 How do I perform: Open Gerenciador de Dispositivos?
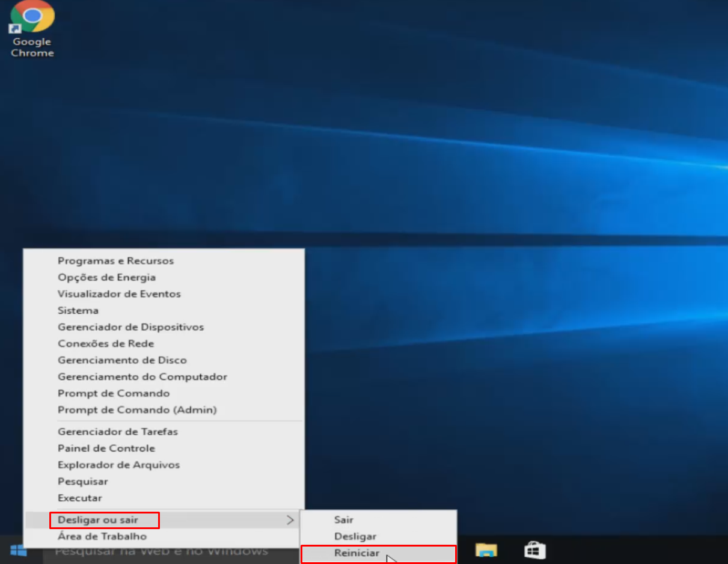(x=164, y=327)
